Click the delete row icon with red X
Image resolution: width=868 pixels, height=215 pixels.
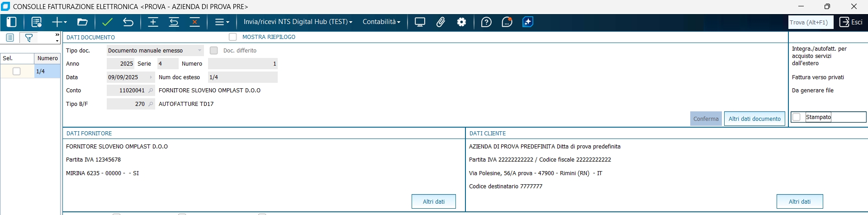click(194, 22)
